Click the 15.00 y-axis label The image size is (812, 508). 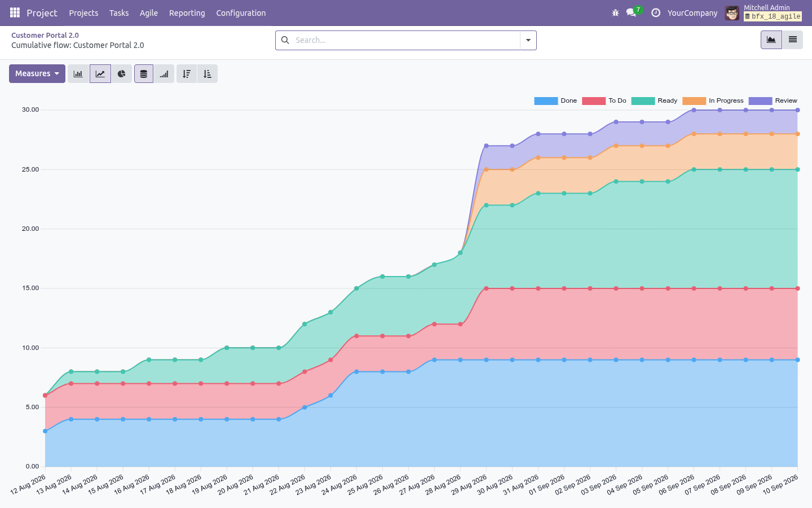pos(30,288)
